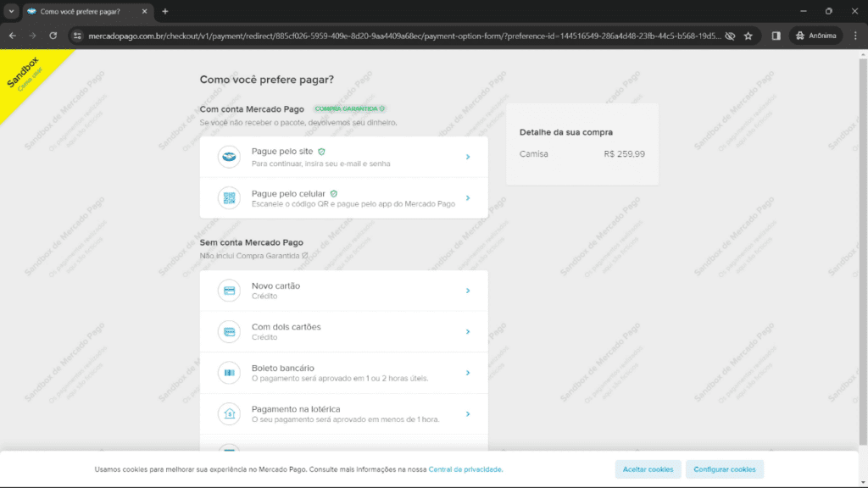Go back with the browser back arrow

click(x=12, y=36)
